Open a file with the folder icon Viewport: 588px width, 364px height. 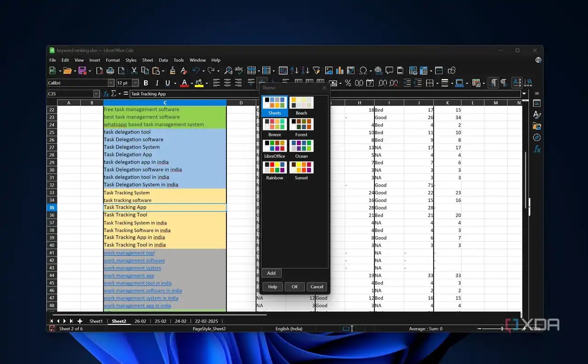pos(67,71)
